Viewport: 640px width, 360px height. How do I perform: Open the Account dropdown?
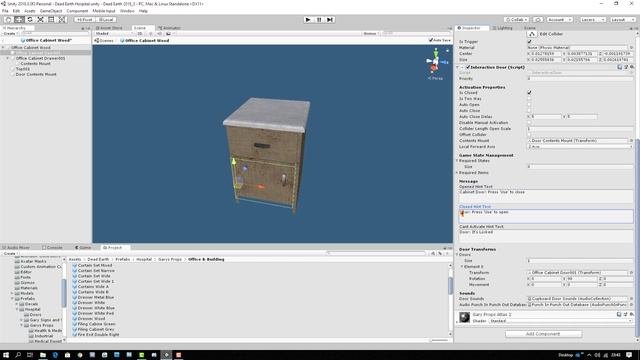pyautogui.click(x=559, y=20)
